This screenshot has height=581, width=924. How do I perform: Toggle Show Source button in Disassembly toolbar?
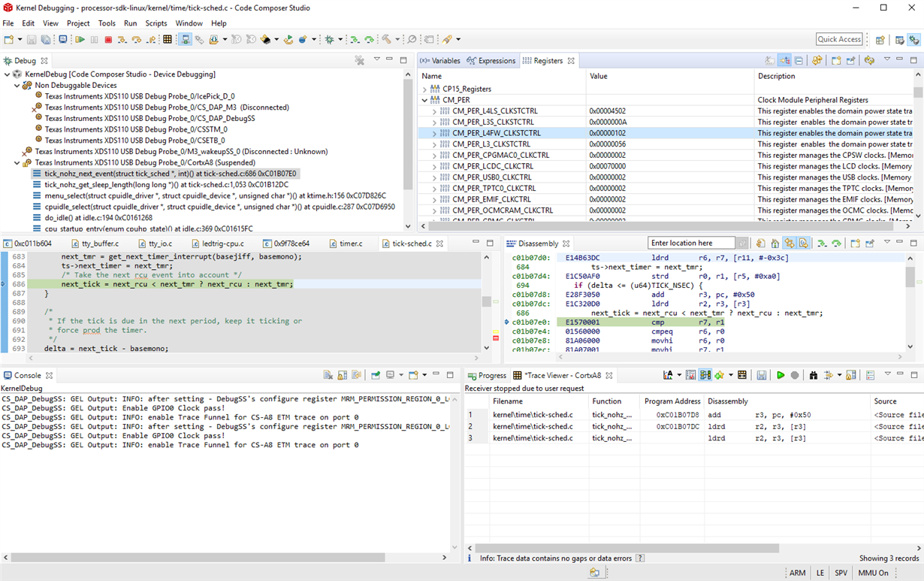coord(803,244)
